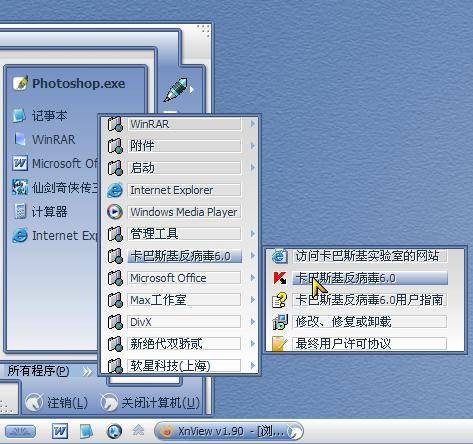Click the DivX folder icon

115,322
